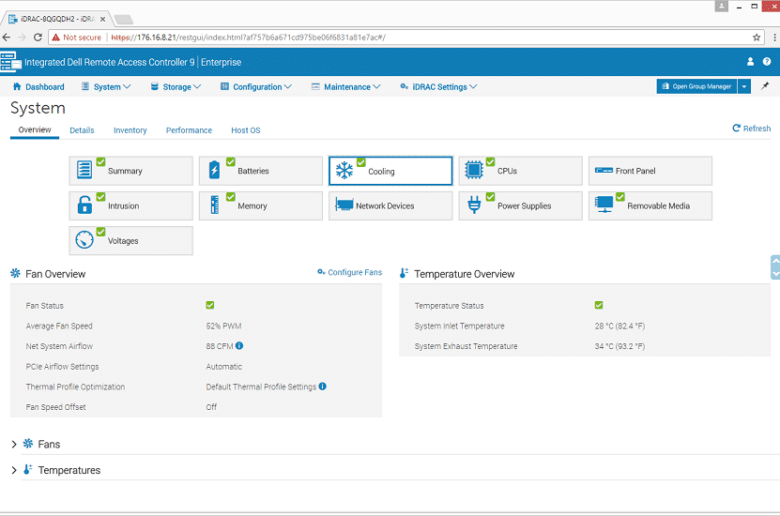Image resolution: width=780 pixels, height=516 pixels.
Task: Click Thermal Profile Settings info icon
Action: (x=322, y=386)
